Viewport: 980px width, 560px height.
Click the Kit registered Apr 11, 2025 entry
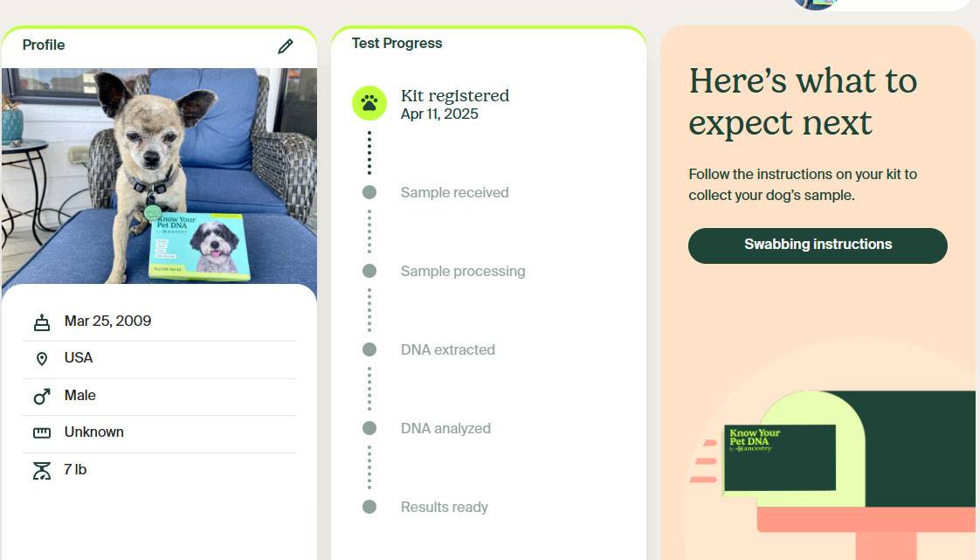coord(455,104)
